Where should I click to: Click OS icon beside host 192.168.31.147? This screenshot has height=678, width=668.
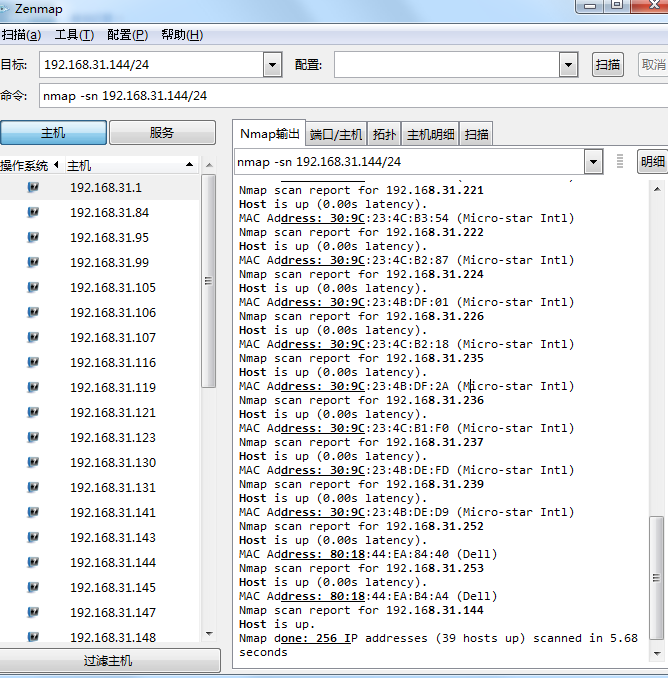point(33,612)
